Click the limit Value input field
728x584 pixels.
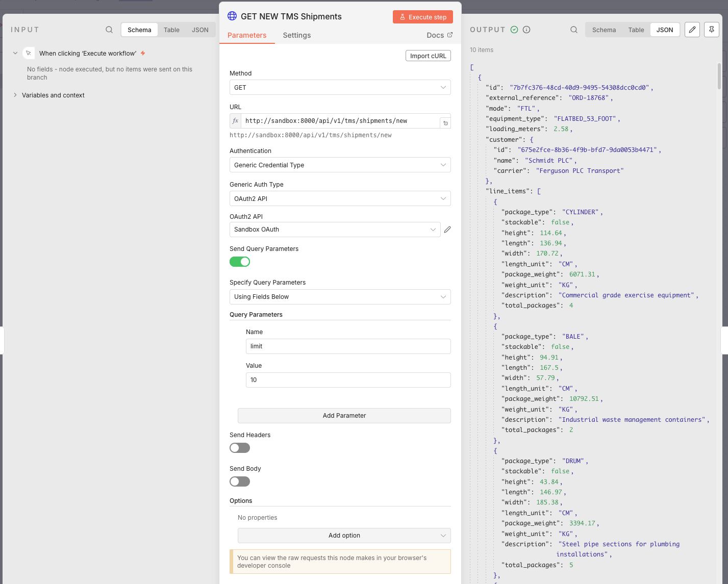[x=348, y=380]
